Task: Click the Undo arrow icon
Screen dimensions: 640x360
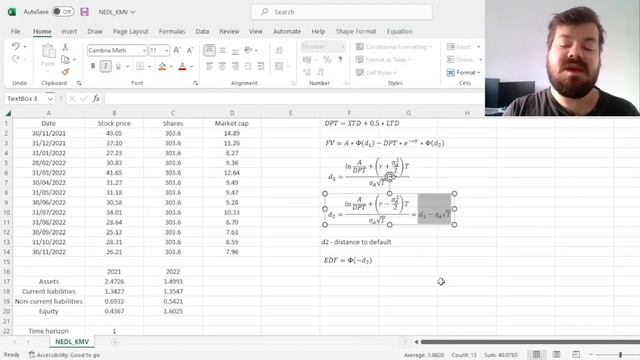Action: [16, 46]
